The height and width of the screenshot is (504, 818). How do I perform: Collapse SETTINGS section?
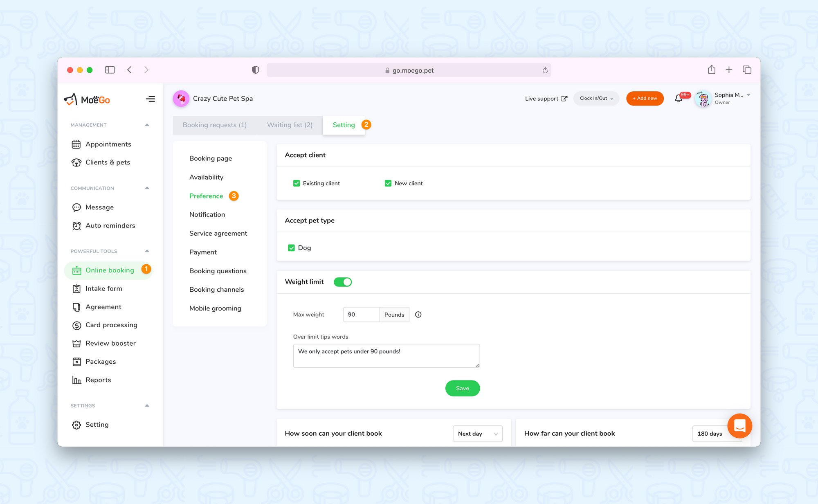[147, 406]
